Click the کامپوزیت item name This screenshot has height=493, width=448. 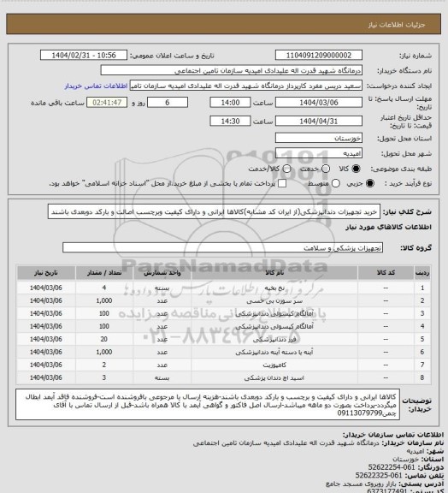coord(274,365)
